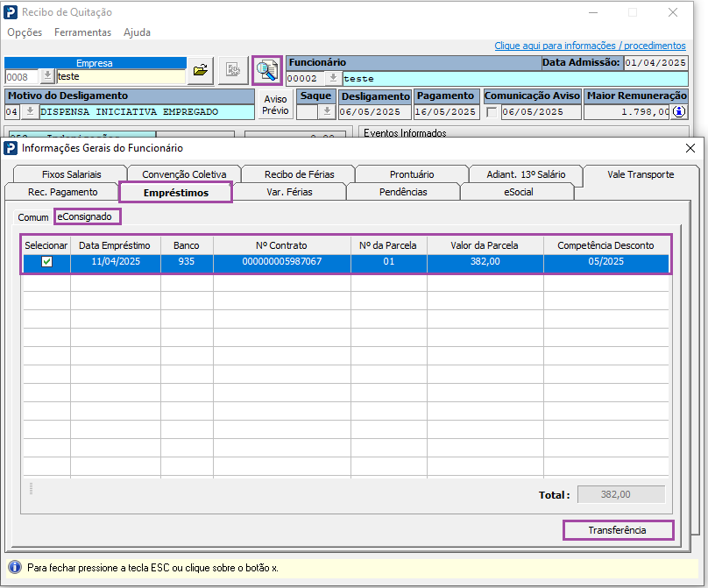Click Recibo de Quitação window app icon
Screen dimensions: 708x588
pos(11,12)
